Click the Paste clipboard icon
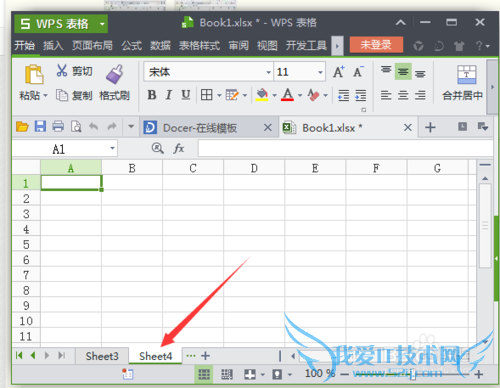 coord(34,74)
